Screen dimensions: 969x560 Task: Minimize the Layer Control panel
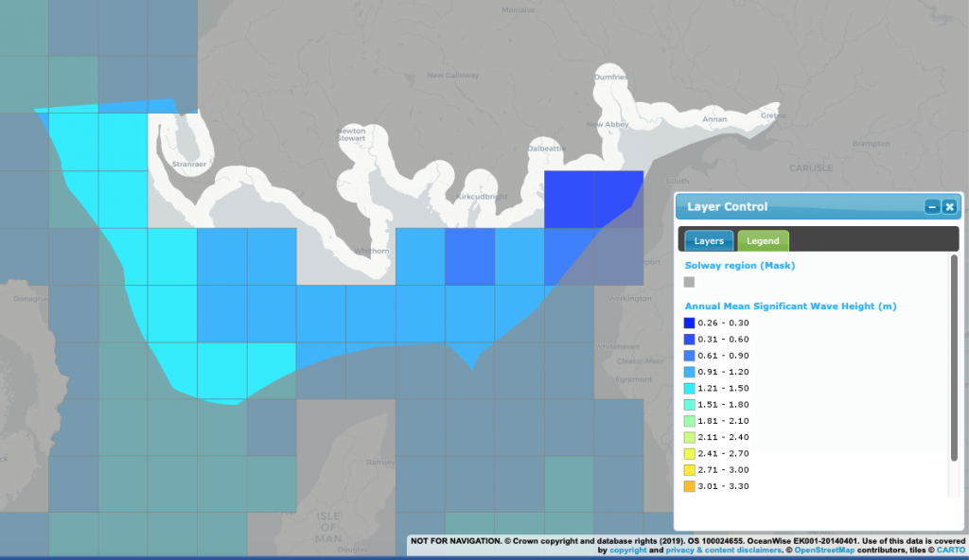click(932, 206)
